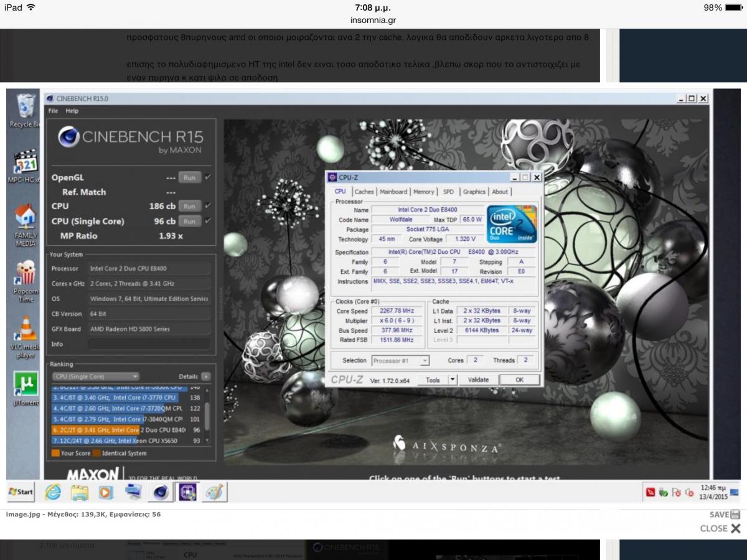Run the OpenGL benchmark
The width and height of the screenshot is (747, 560).
[189, 177]
